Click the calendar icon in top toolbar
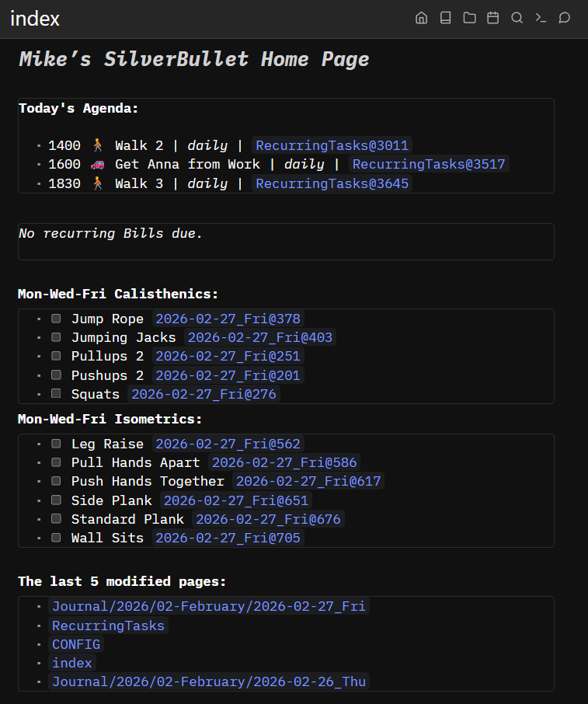Image resolution: width=588 pixels, height=704 pixels. [492, 18]
